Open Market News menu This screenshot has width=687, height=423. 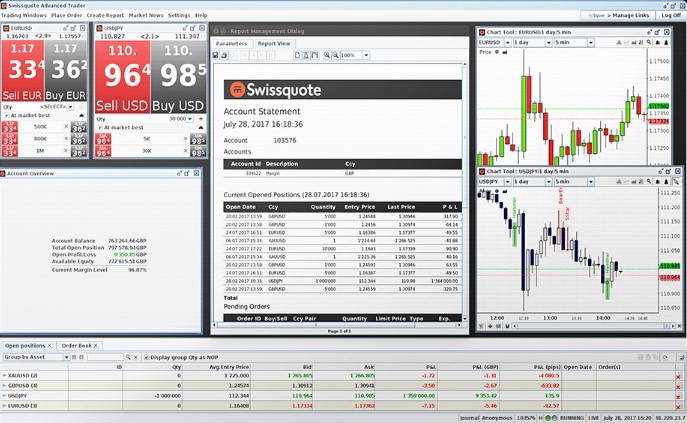tap(146, 15)
